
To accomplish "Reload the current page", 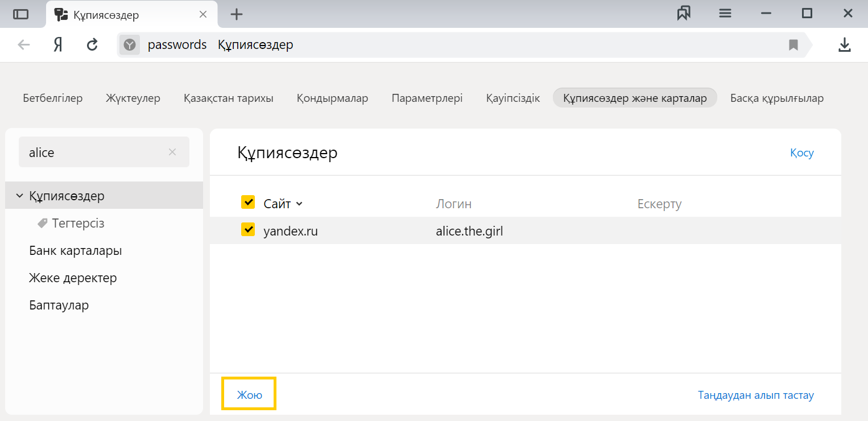I will (92, 44).
